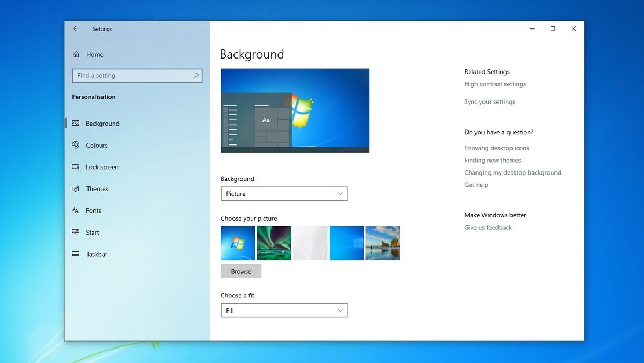Select the Colours palette icon in sidebar
Screen dimensions: 644x363
(x=76, y=145)
